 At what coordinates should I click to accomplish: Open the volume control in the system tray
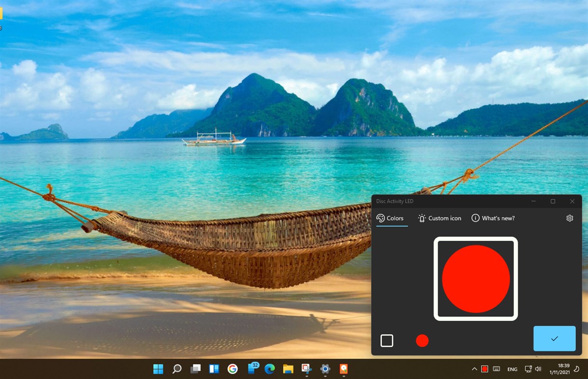pos(538,369)
